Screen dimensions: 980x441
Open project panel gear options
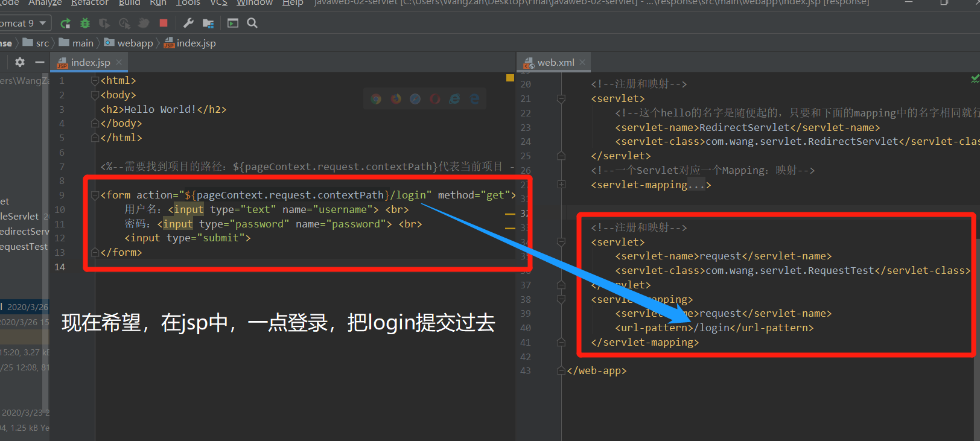coord(20,62)
